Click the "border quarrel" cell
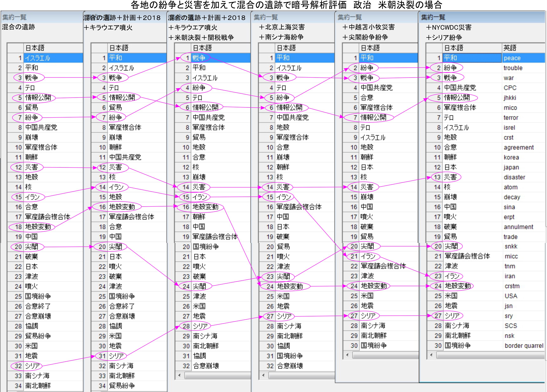Screen dimensions: 547x392 [x=524, y=345]
